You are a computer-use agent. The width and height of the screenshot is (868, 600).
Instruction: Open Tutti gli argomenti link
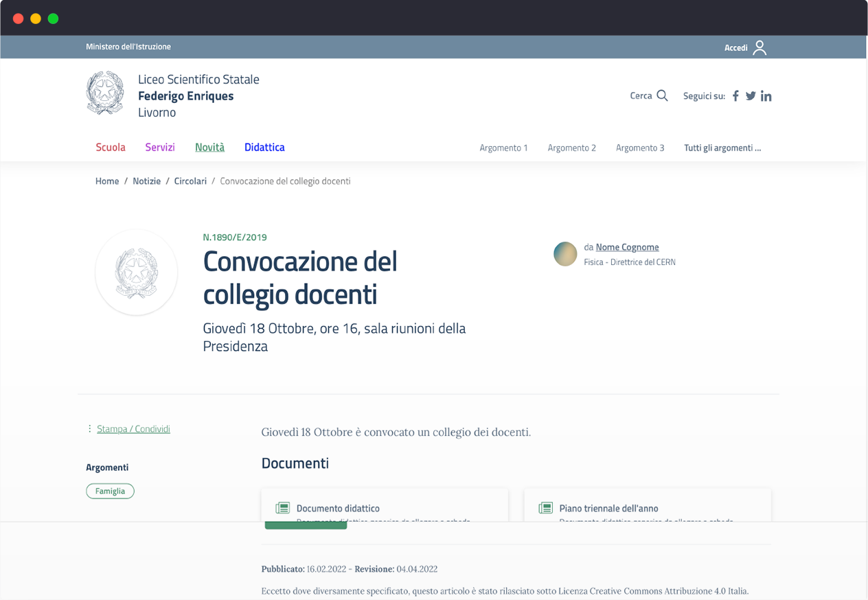coord(722,148)
